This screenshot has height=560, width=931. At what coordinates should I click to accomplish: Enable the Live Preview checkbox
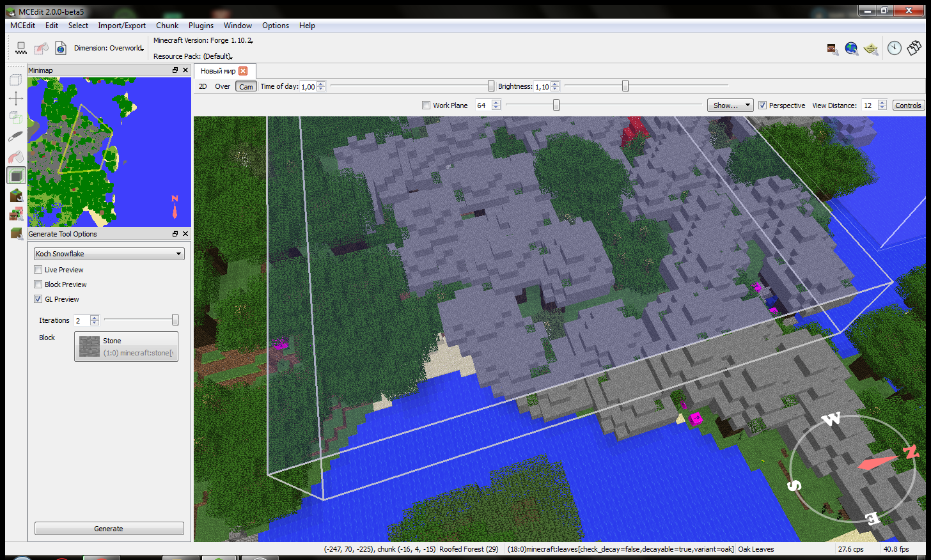pyautogui.click(x=38, y=270)
